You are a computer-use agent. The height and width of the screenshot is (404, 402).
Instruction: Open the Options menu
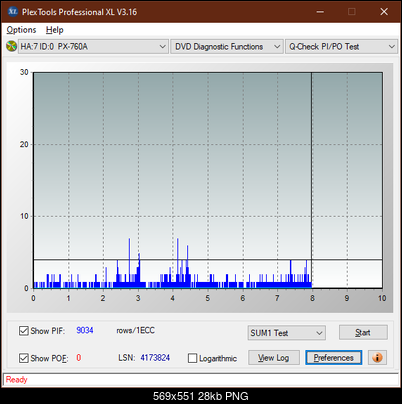point(21,30)
